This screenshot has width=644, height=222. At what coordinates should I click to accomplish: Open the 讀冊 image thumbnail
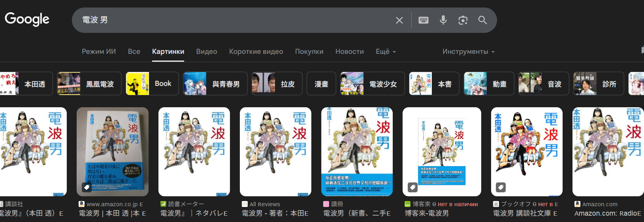tap(357, 152)
